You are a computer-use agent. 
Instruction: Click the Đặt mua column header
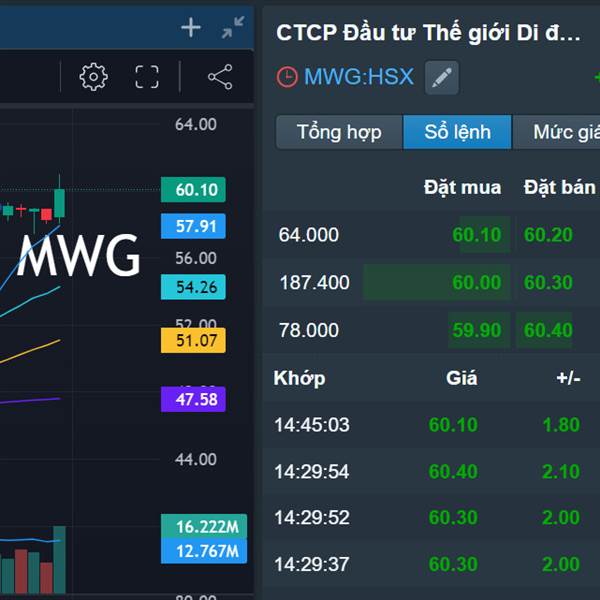click(462, 188)
